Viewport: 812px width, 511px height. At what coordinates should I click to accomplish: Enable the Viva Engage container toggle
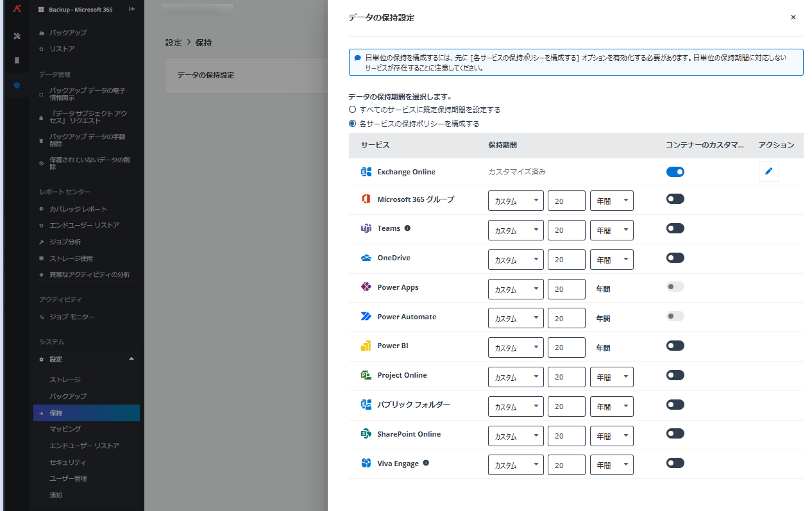point(675,463)
